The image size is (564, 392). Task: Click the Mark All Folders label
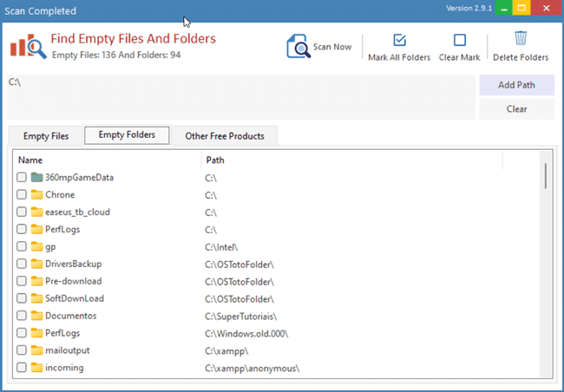(399, 57)
